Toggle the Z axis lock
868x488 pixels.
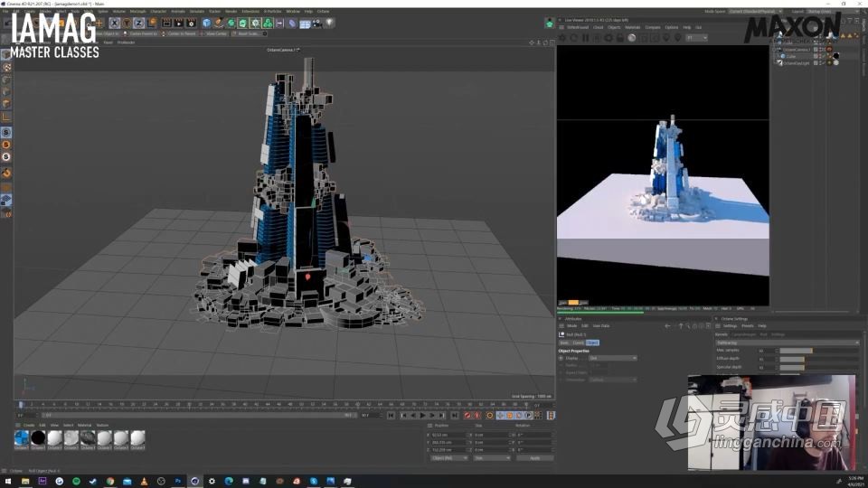(138, 23)
